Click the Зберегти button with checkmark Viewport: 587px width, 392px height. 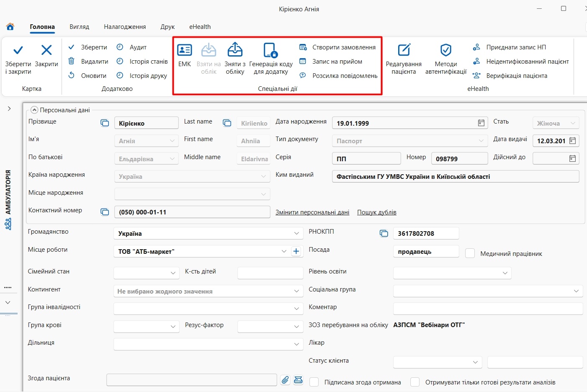[x=88, y=47]
